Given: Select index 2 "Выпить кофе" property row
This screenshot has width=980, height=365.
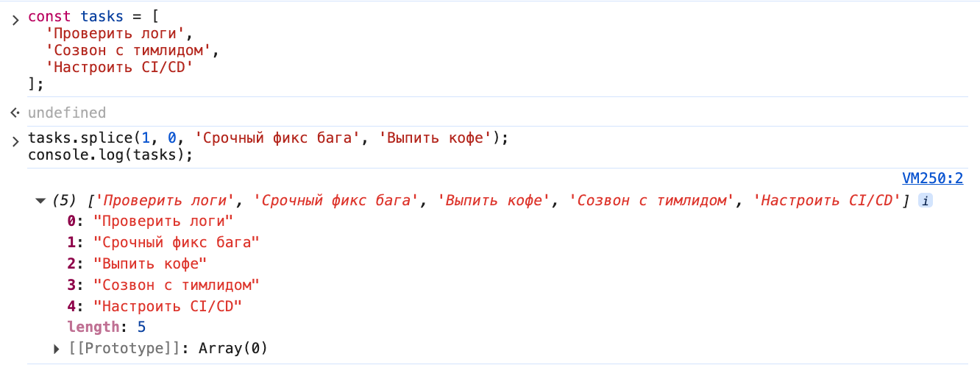Looking at the screenshot, I should 138,263.
